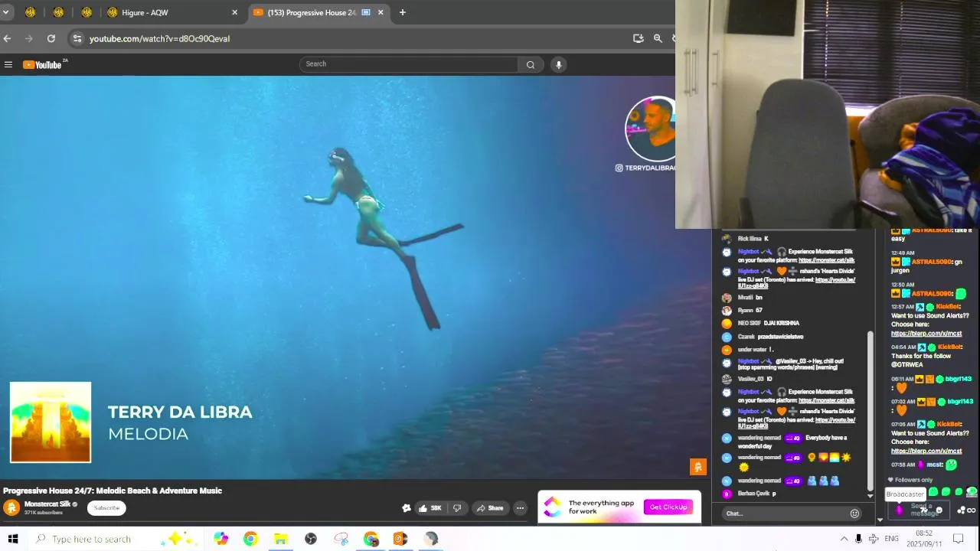The height and width of the screenshot is (551, 980).
Task: Click the bbgrl143 username at 07:02 AM
Action: (x=959, y=402)
